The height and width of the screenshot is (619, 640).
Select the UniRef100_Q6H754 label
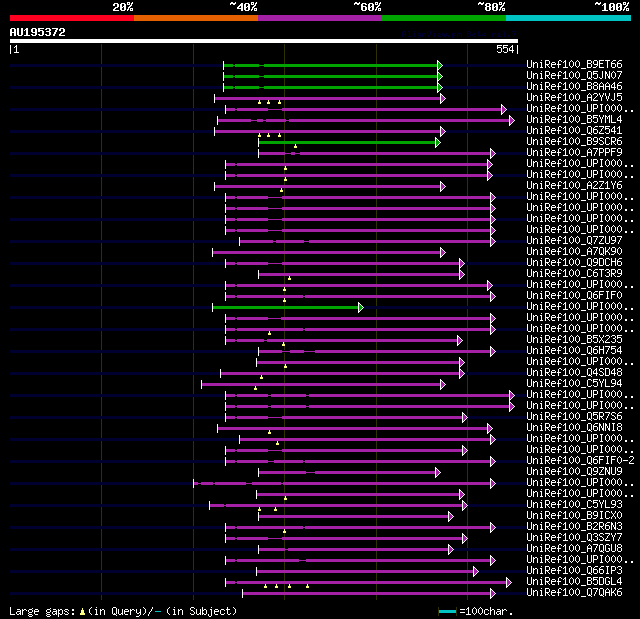click(x=574, y=350)
